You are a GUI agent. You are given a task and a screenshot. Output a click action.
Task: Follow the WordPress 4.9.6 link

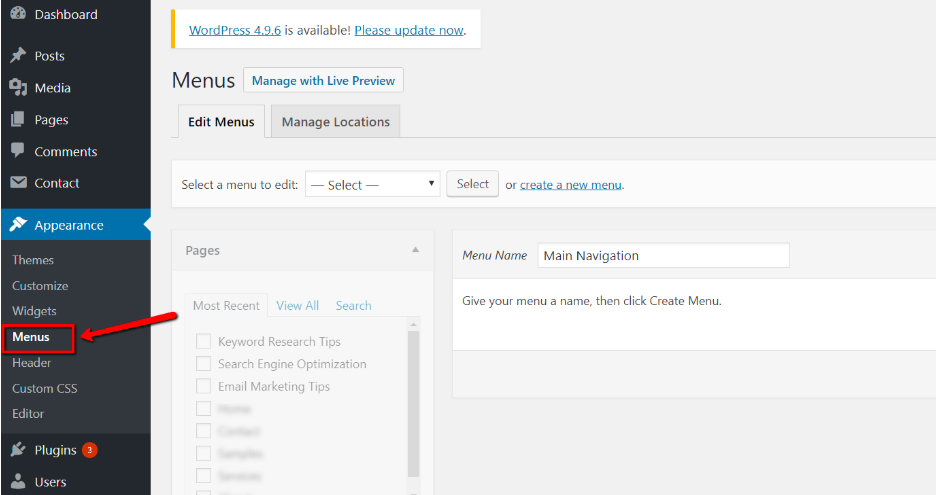pos(235,30)
